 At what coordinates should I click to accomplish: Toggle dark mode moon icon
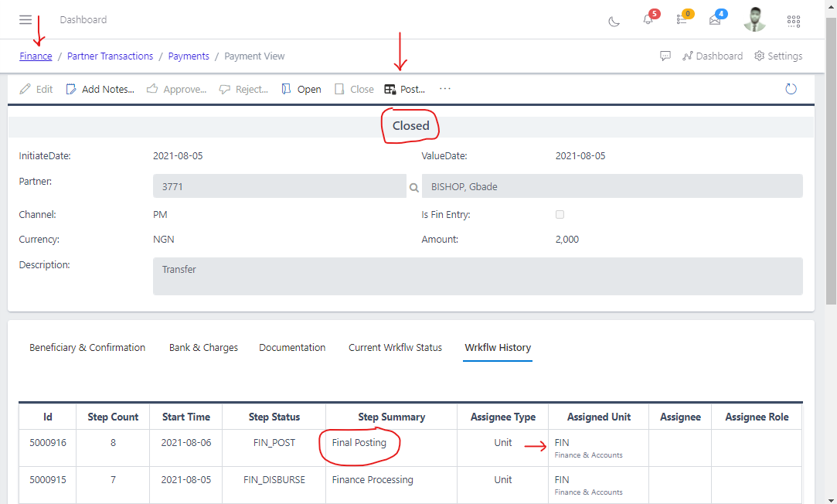point(614,21)
